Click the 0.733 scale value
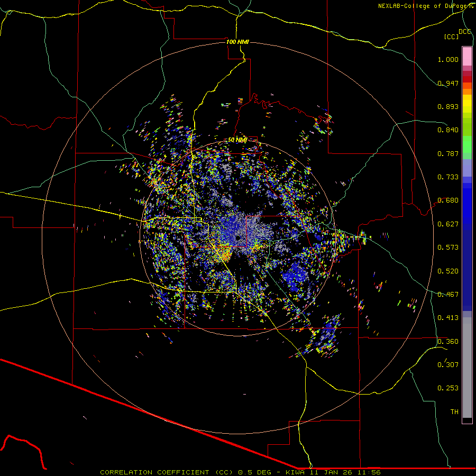 click(x=448, y=177)
